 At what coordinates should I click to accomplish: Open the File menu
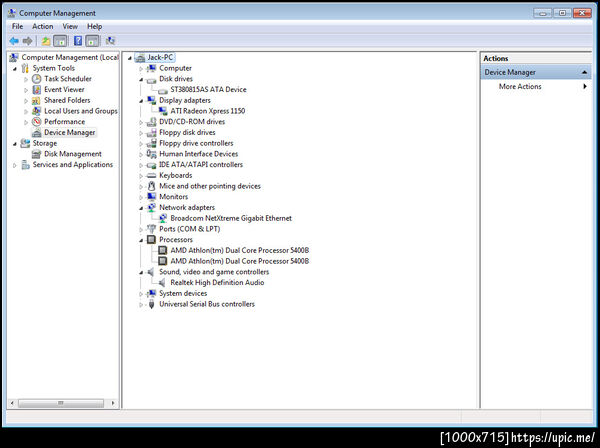coord(17,26)
